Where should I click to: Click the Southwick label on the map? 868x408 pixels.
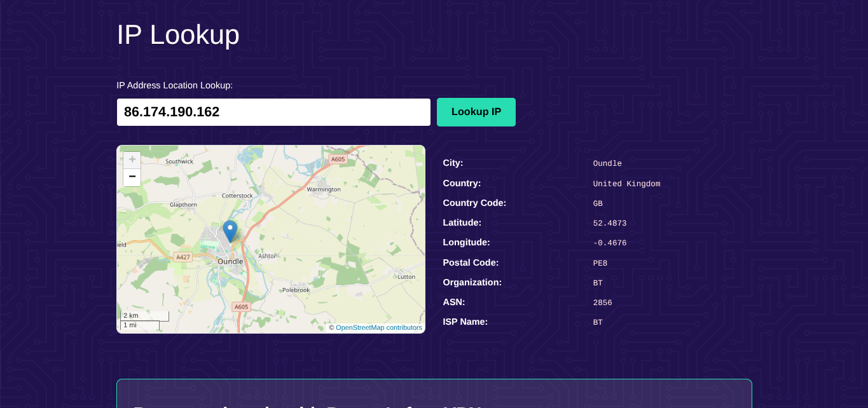click(x=179, y=161)
